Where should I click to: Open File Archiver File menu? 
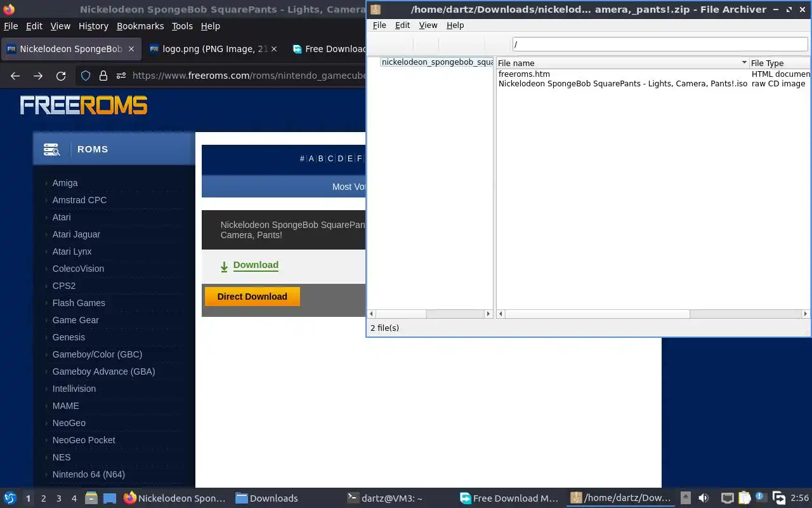pyautogui.click(x=379, y=25)
